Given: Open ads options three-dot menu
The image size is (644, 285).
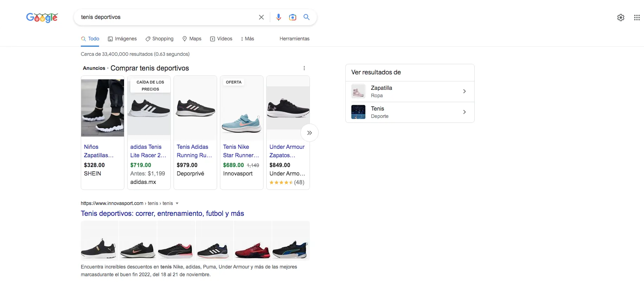Looking at the screenshot, I should [304, 68].
